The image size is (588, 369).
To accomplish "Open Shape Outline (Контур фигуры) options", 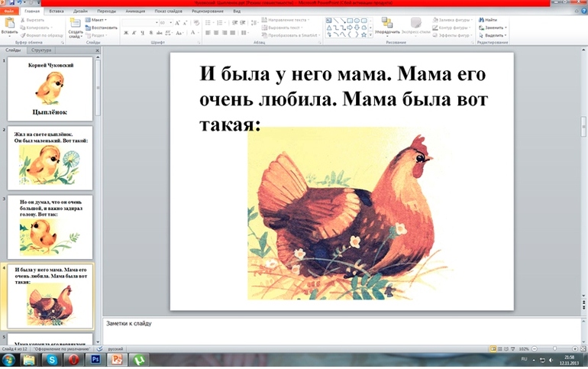I will pos(451,28).
